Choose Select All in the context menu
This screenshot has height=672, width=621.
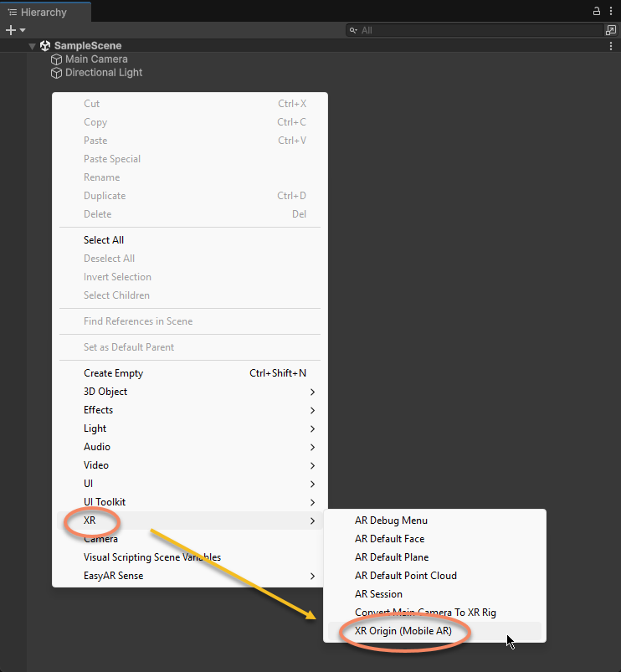click(104, 240)
